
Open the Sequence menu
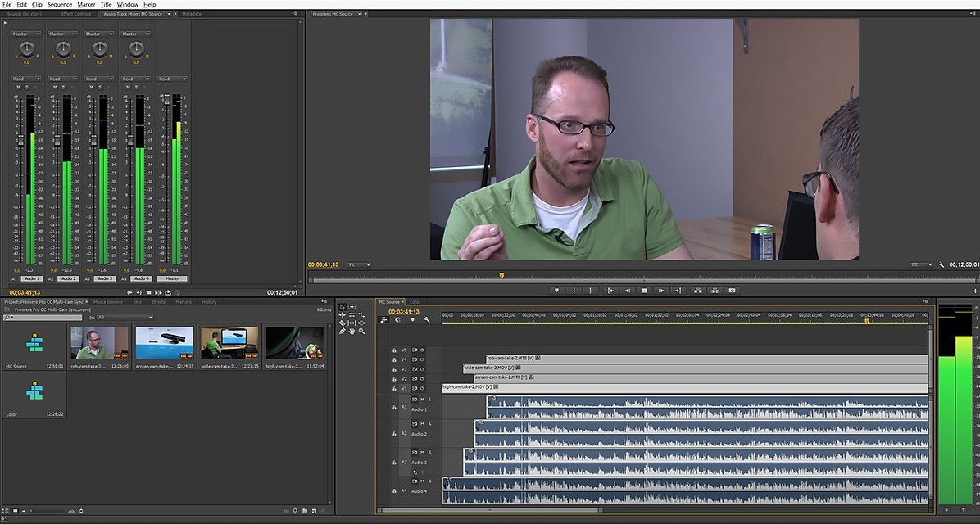pos(60,5)
